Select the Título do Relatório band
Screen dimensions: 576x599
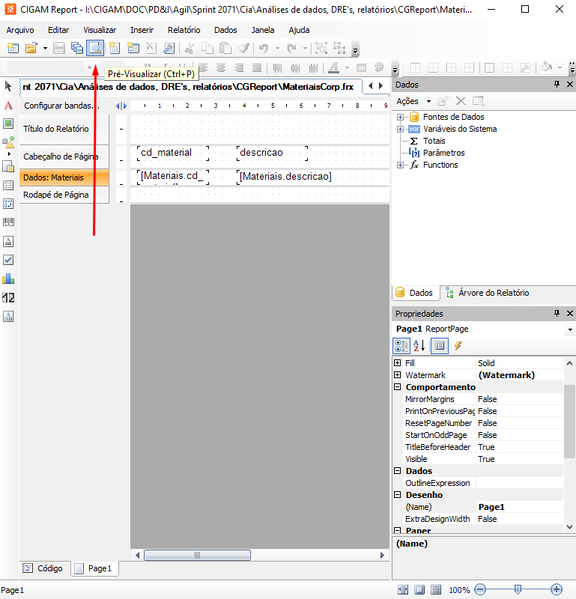tap(64, 129)
